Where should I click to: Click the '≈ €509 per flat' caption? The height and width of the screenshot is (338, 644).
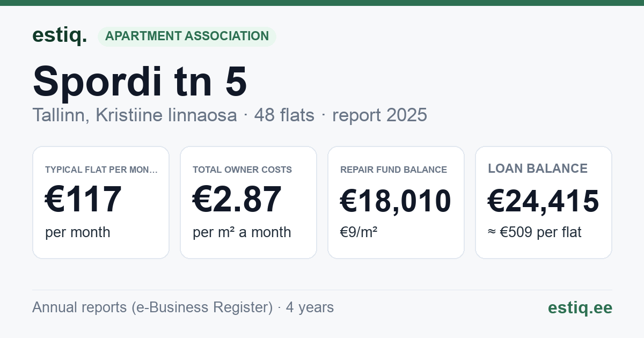535,232
